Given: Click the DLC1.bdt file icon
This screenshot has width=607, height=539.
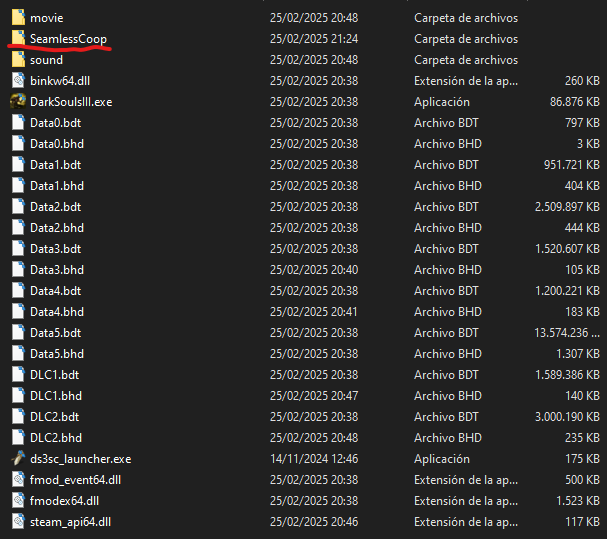Looking at the screenshot, I should pyautogui.click(x=18, y=375).
